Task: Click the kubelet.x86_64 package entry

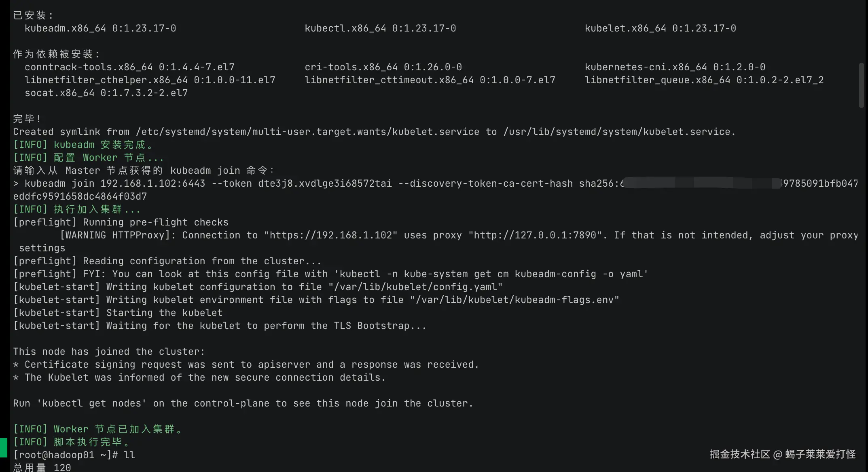Action: [x=625, y=28]
